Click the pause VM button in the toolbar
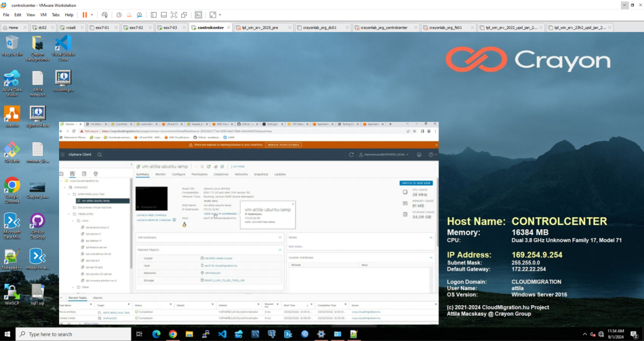The image size is (644, 341). tap(85, 14)
